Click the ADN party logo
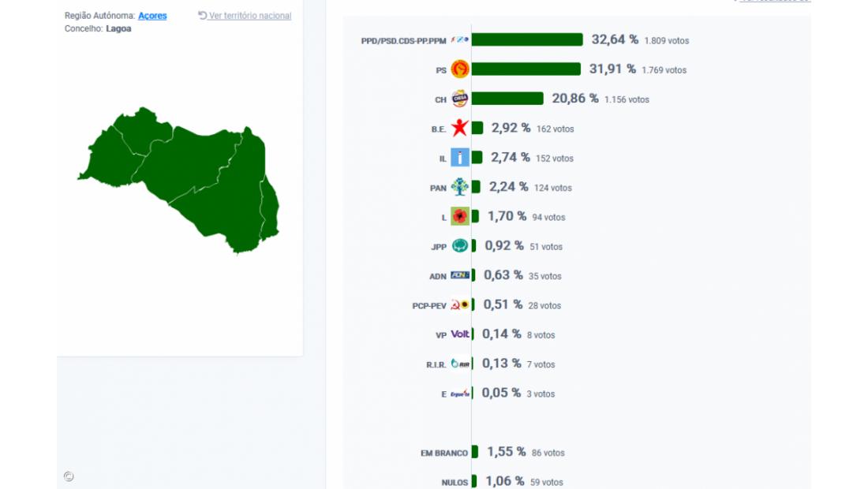 pos(460,275)
